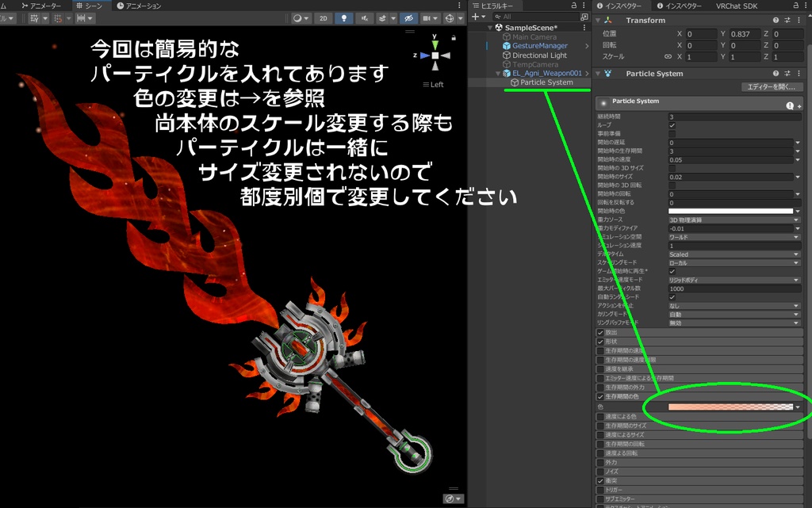Enable 生存期間の速度 module checkbox
This screenshot has width=812, height=508.
(600, 351)
